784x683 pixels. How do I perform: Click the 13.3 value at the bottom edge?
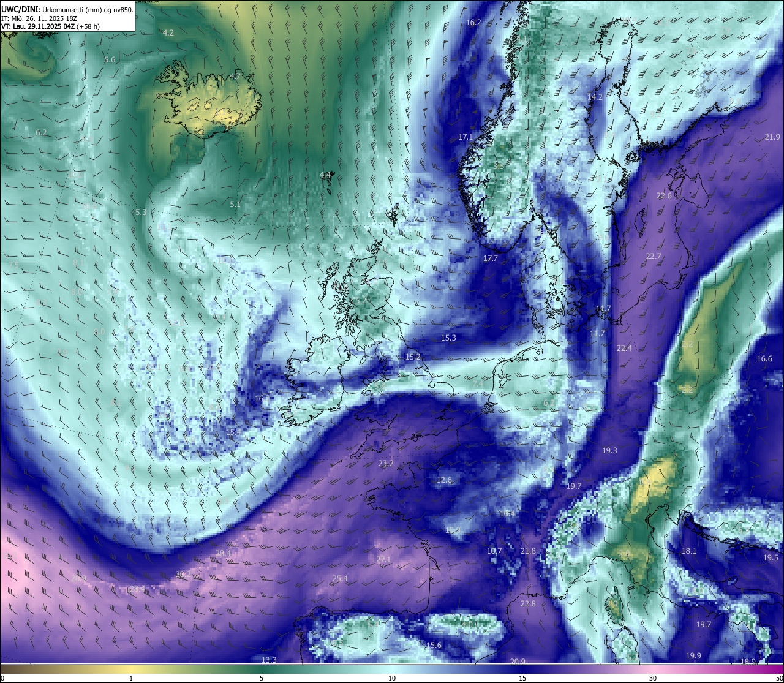pos(269,660)
